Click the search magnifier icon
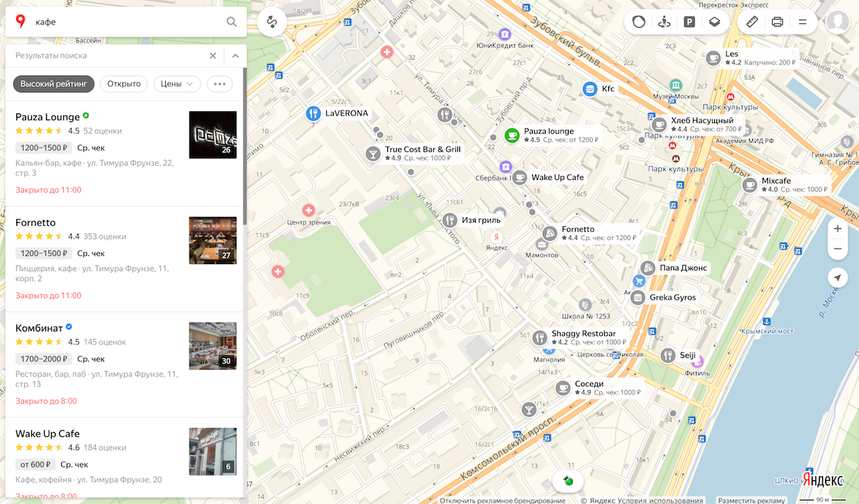The height and width of the screenshot is (504, 859). point(232,22)
